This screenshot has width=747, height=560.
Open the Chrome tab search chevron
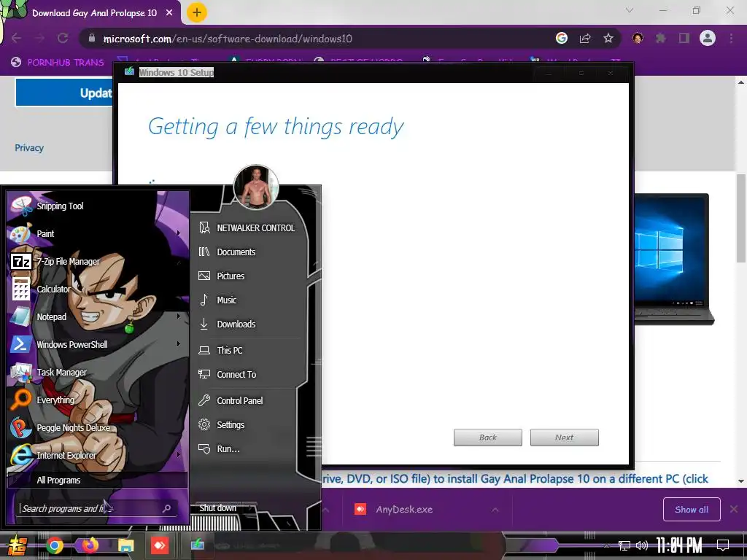(630, 10)
